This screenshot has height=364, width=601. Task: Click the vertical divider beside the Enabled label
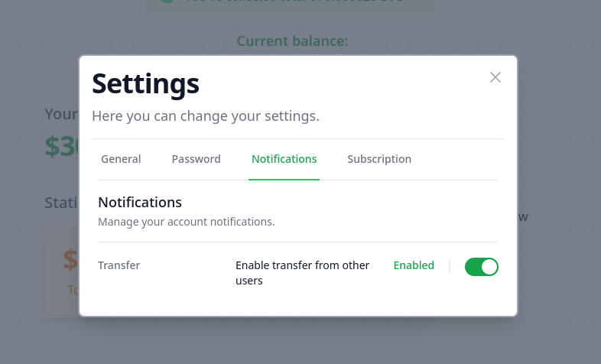click(x=450, y=266)
